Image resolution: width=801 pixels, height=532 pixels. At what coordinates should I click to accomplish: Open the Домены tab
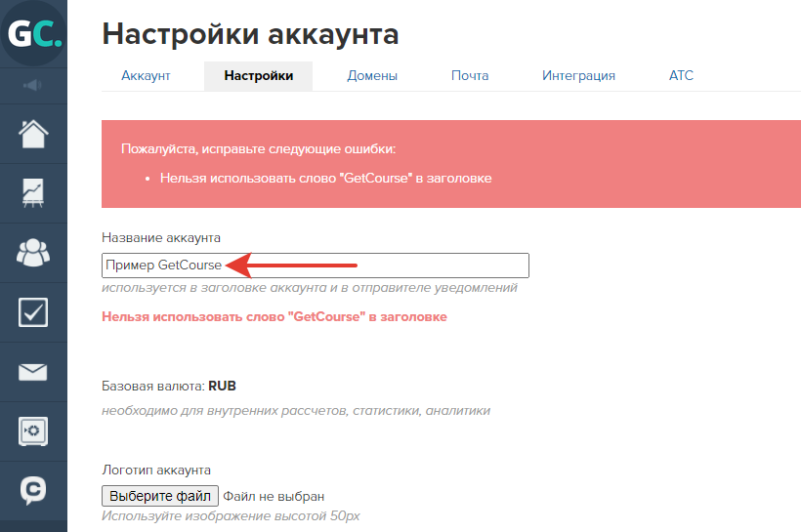[372, 75]
